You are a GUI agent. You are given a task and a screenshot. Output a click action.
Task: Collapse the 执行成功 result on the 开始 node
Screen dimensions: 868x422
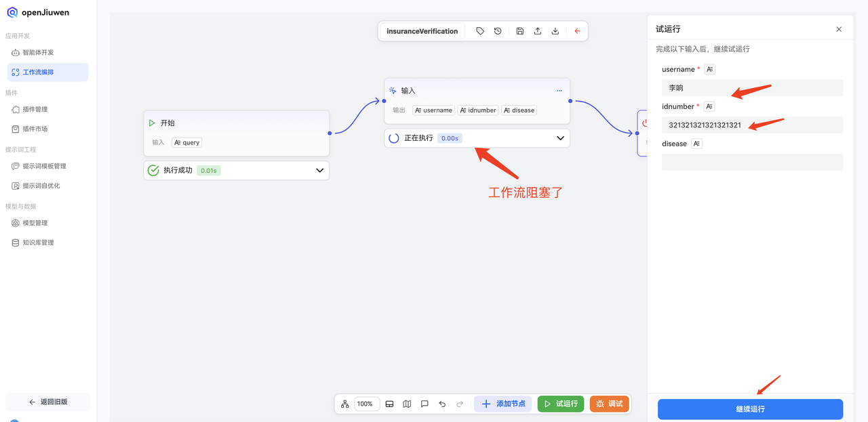pyautogui.click(x=319, y=170)
